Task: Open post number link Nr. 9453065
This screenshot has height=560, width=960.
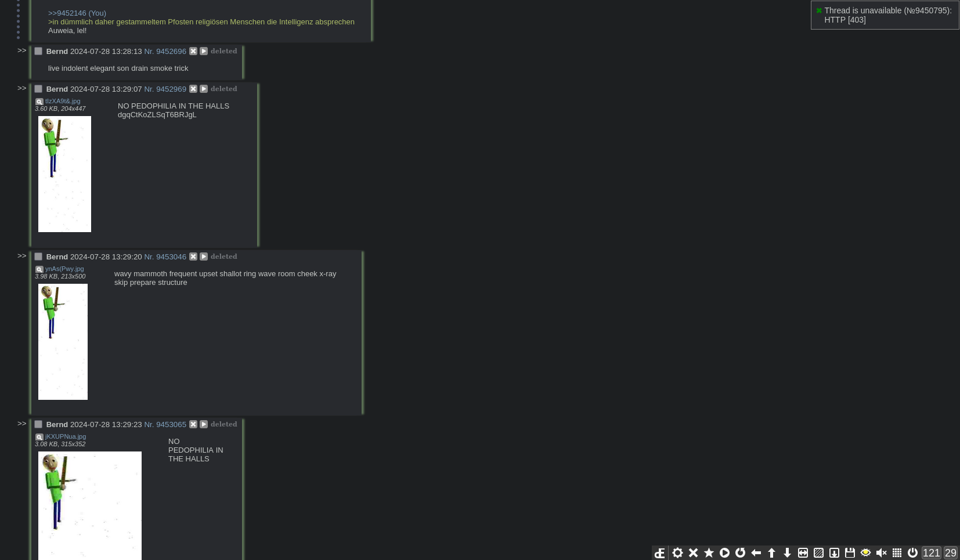Action: 165,424
